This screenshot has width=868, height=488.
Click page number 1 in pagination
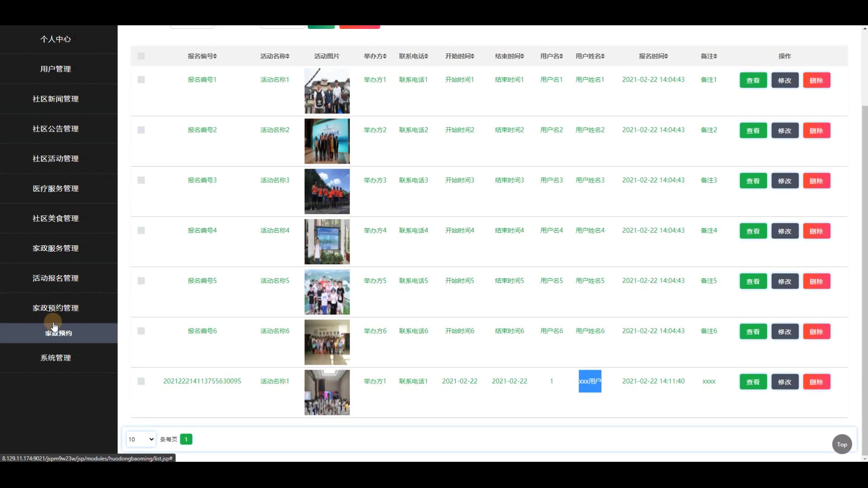tap(186, 439)
